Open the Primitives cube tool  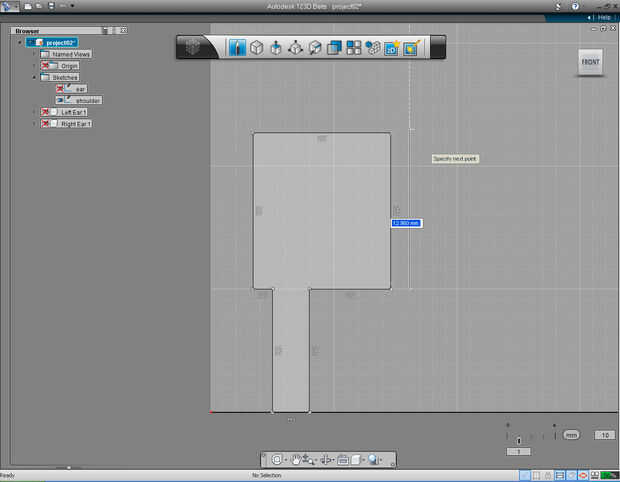tap(257, 48)
